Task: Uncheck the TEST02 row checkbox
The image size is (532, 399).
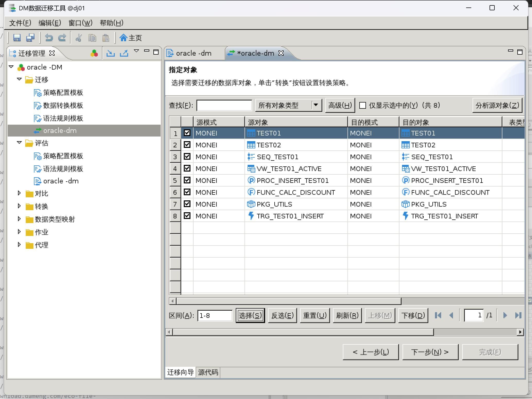Action: 187,145
